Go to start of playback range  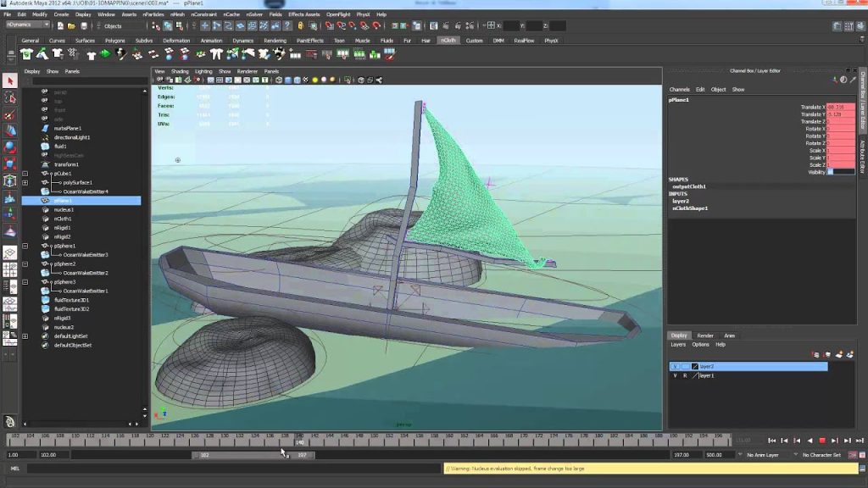771,441
